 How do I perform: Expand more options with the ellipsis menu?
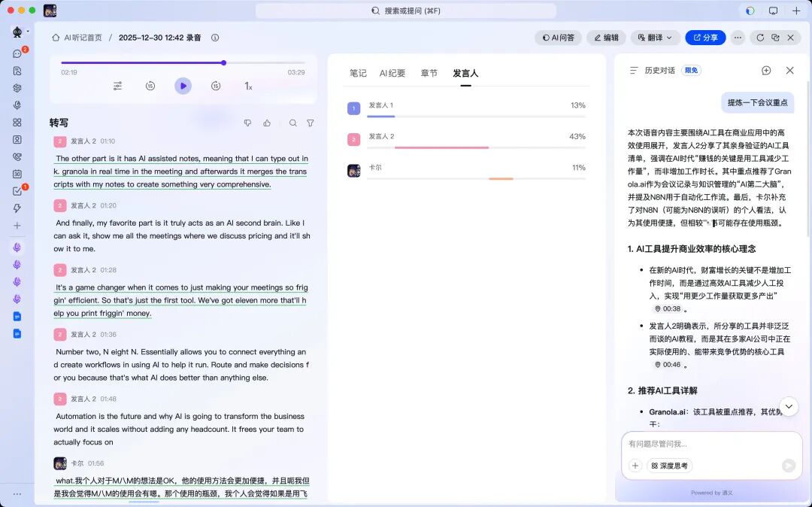pos(738,37)
